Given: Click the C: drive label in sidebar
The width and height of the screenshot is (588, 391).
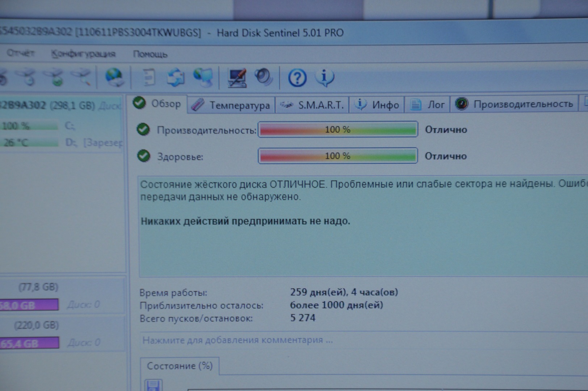Looking at the screenshot, I should coord(70,126).
